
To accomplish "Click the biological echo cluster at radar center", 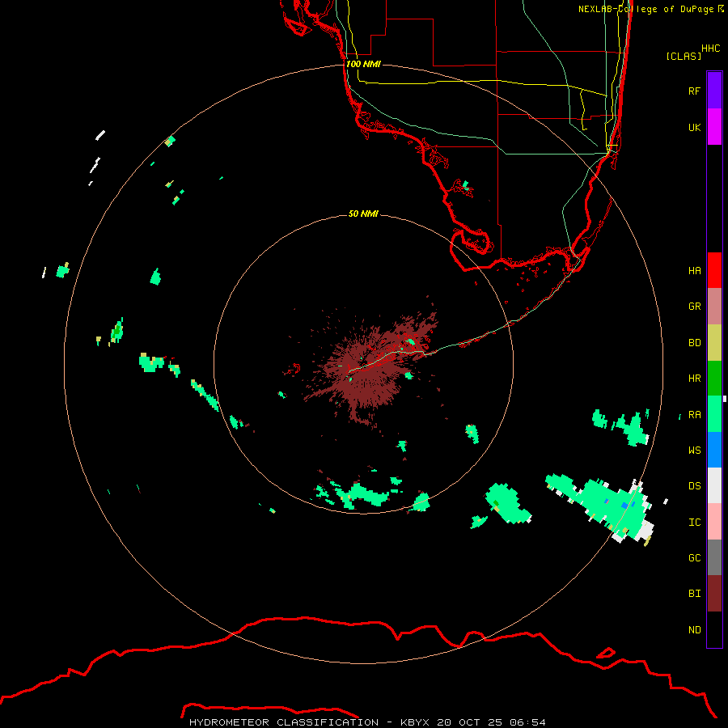I will 371,366.
